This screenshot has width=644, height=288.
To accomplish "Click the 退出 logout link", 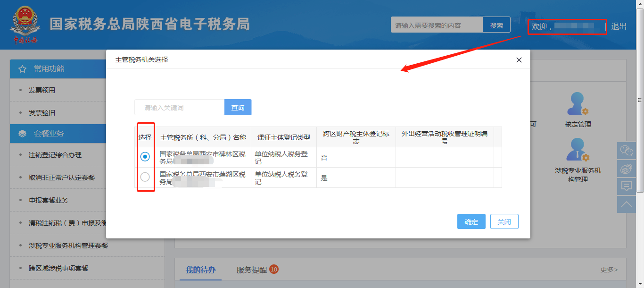I will click(x=619, y=26).
